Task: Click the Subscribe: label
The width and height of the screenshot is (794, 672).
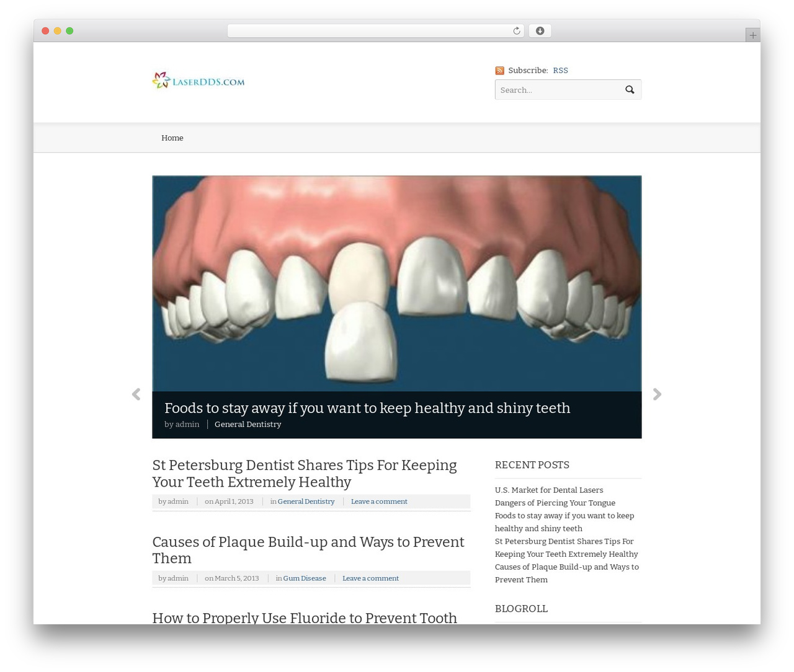Action: pos(528,71)
